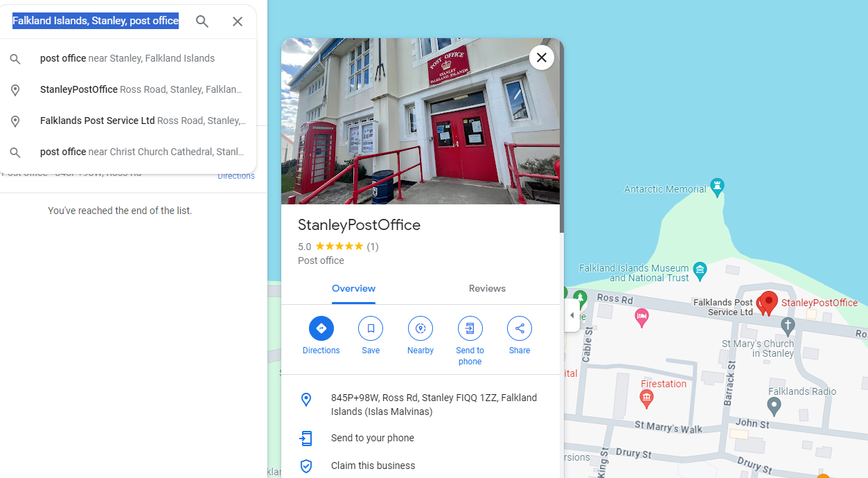Image resolution: width=868 pixels, height=478 pixels.
Task: Open the post office photo
Action: [x=420, y=121]
